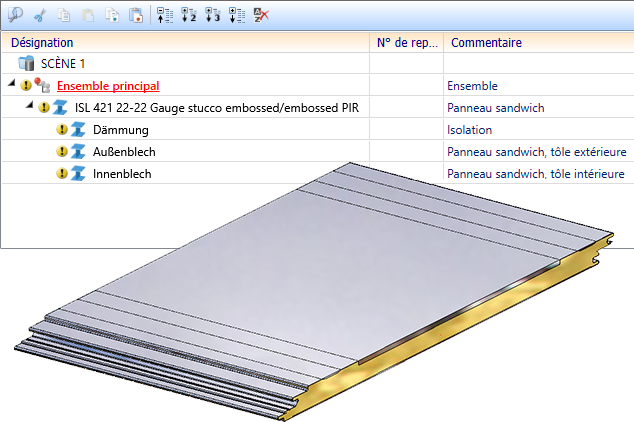
Task: Click the blue profile icon of Dämmung
Action: click(78, 129)
